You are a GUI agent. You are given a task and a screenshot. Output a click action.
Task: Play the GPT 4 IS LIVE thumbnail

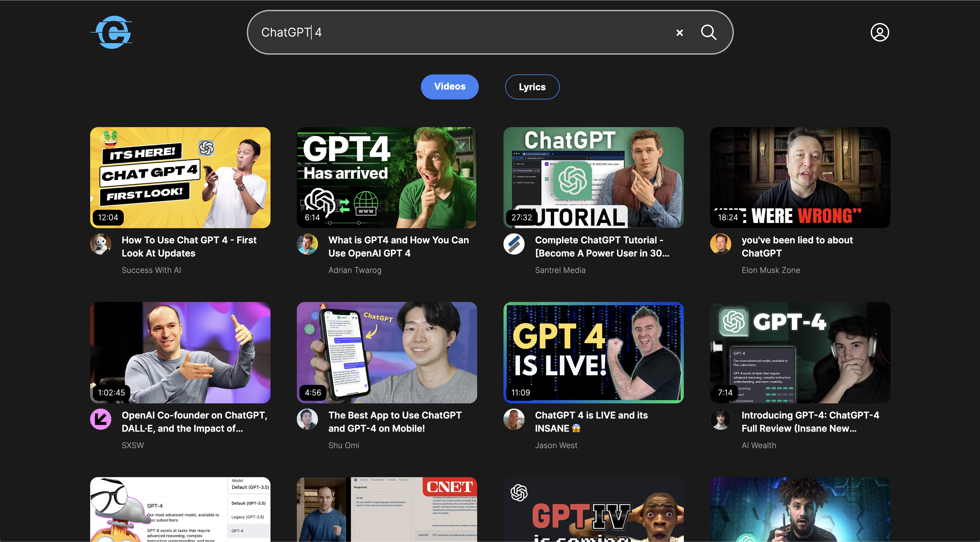click(593, 353)
